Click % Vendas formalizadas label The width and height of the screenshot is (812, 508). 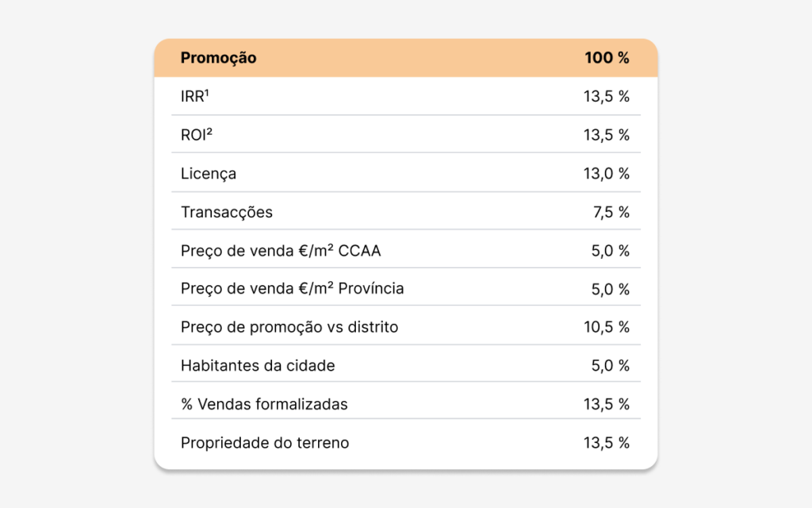coord(264,404)
